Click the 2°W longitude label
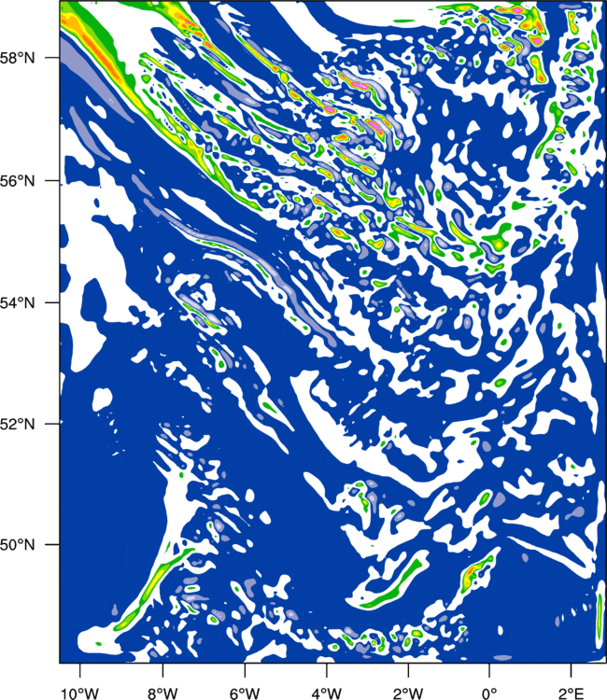 click(x=408, y=693)
